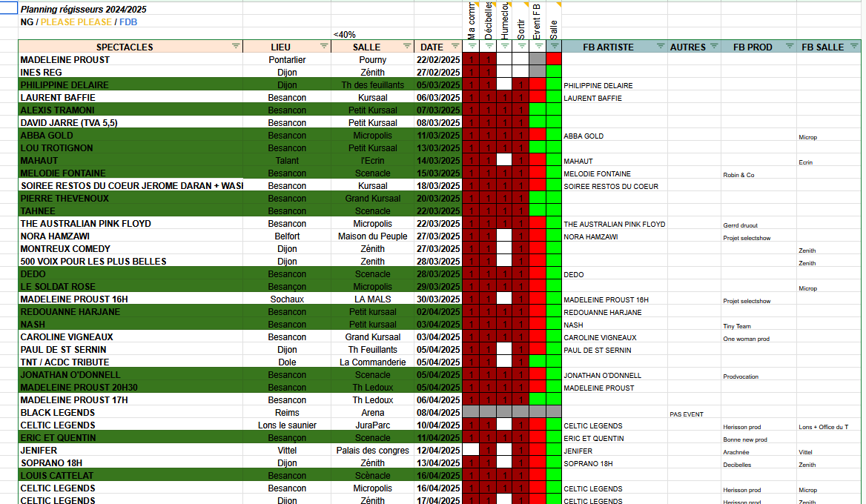Select the vertical 'Event FB' header cell
Screen dimensions: 866x504
(x=538, y=21)
